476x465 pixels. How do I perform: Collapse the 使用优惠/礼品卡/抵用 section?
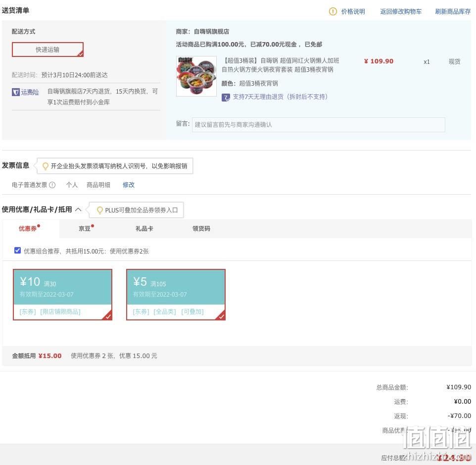78,209
